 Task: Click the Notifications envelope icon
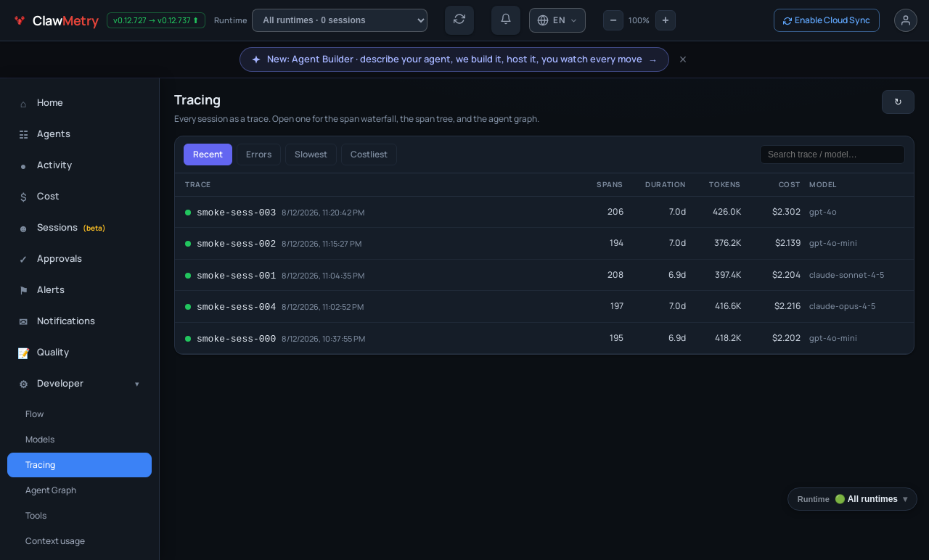coord(23,322)
